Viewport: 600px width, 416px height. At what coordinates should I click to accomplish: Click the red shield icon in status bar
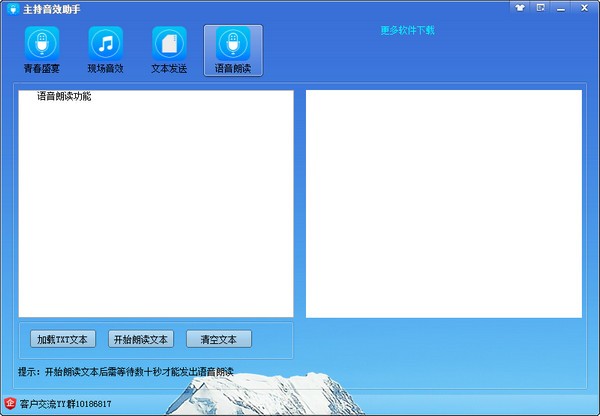point(9,404)
